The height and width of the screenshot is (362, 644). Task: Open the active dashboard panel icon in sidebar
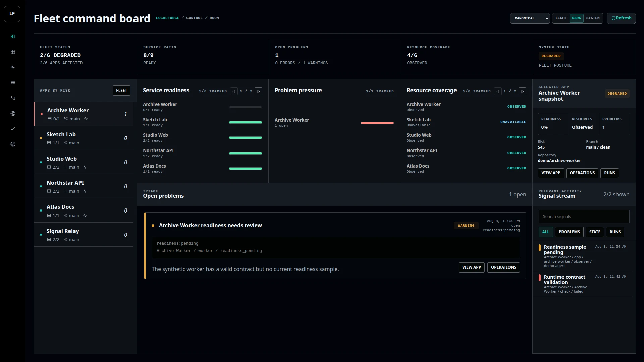[13, 36]
